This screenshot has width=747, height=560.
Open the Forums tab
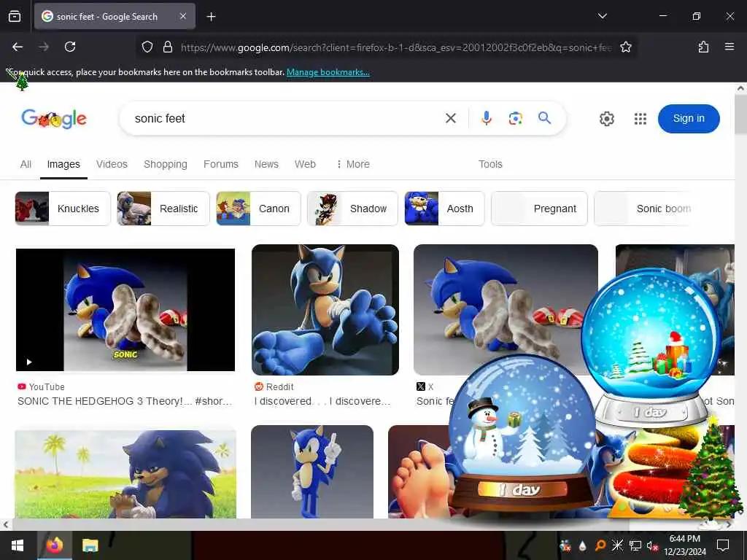pyautogui.click(x=220, y=164)
